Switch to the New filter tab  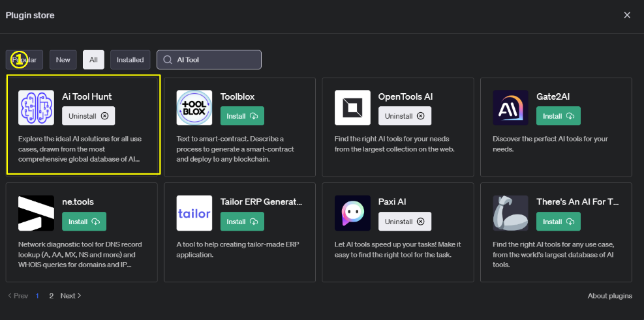point(63,60)
